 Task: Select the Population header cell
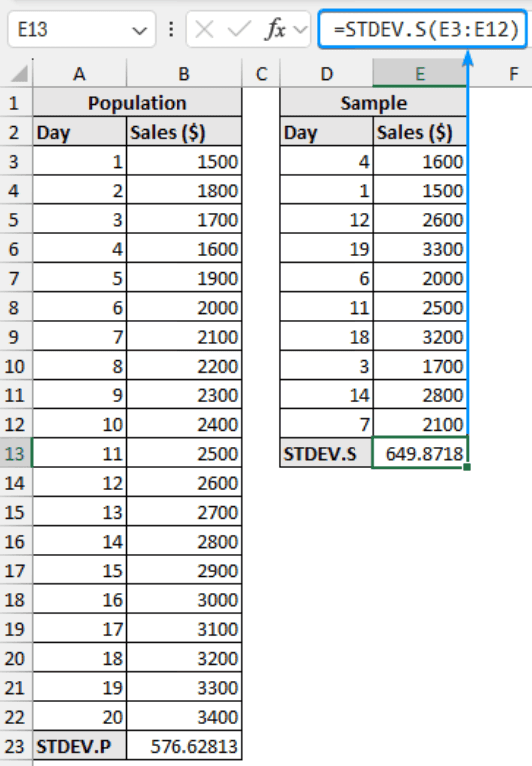pos(138,103)
